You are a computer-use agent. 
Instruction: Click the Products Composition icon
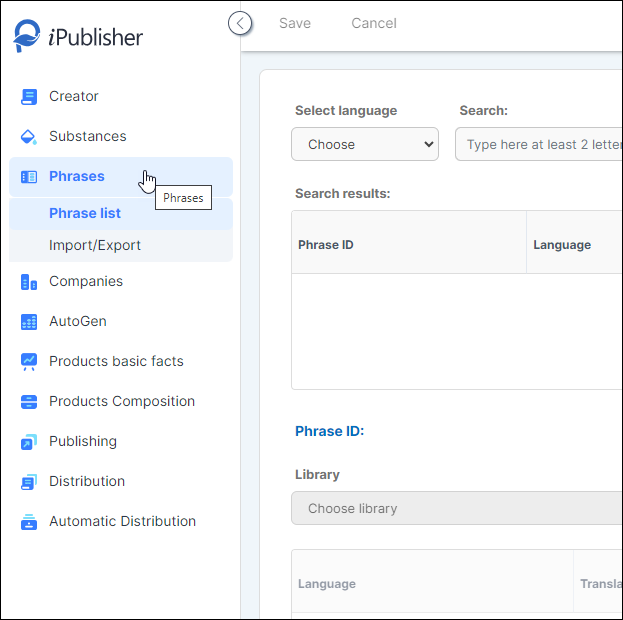coord(29,402)
